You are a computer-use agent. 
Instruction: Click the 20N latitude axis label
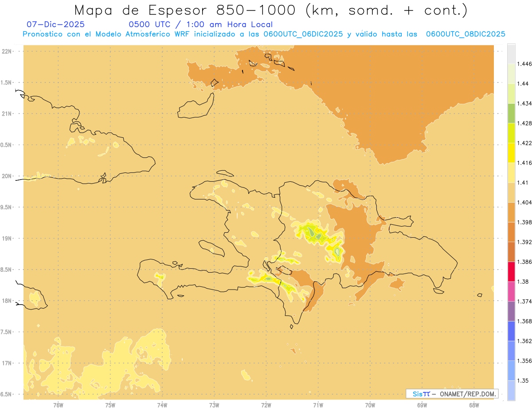pyautogui.click(x=8, y=176)
